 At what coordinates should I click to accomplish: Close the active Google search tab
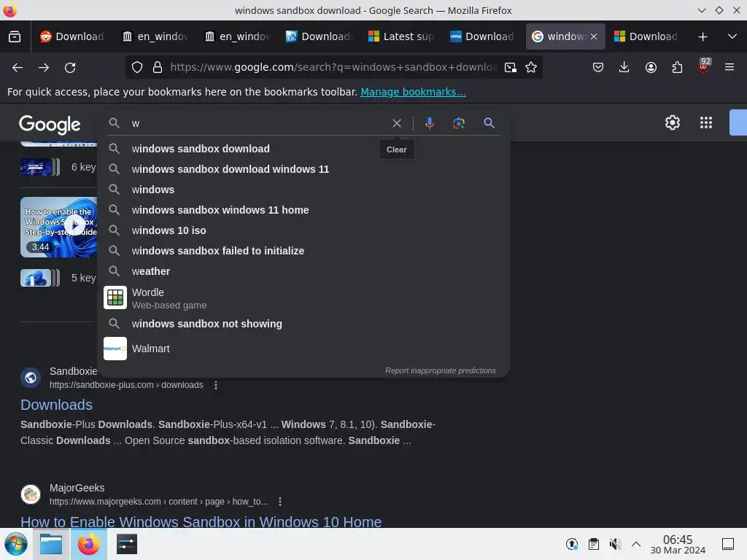coord(594,36)
